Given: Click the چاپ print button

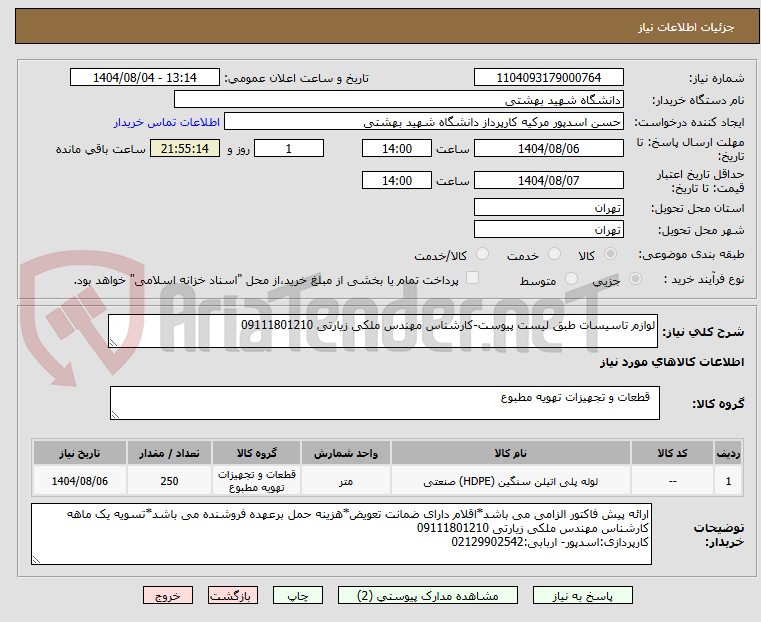Looking at the screenshot, I should tap(298, 595).
